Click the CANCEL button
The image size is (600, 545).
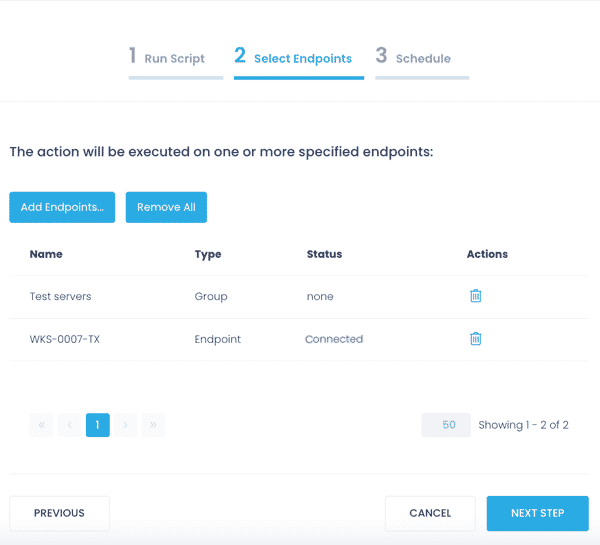(430, 513)
